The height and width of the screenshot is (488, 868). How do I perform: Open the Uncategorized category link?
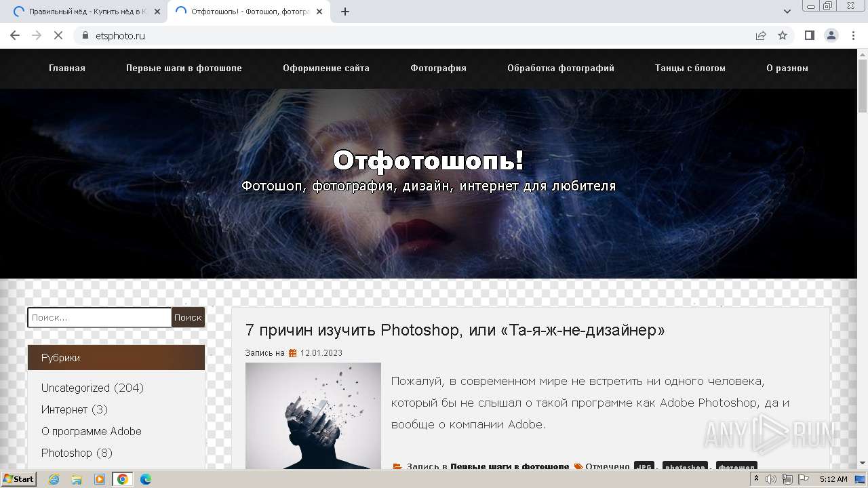tap(75, 388)
